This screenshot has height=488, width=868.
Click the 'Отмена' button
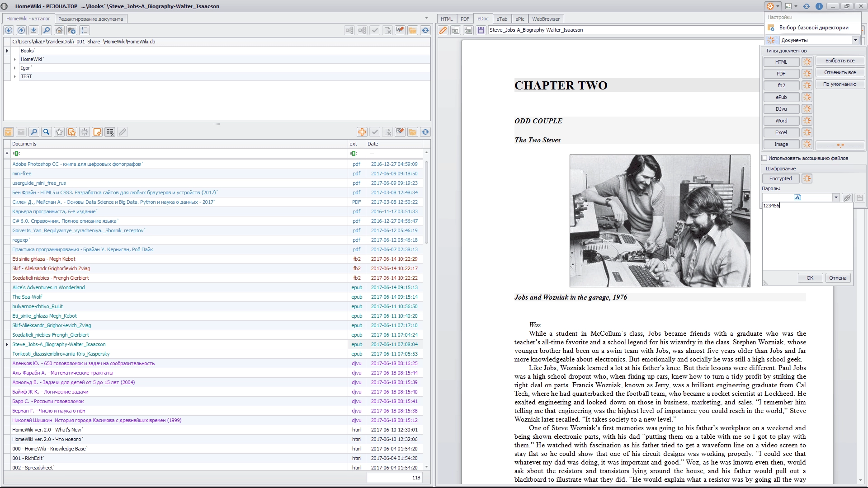838,278
